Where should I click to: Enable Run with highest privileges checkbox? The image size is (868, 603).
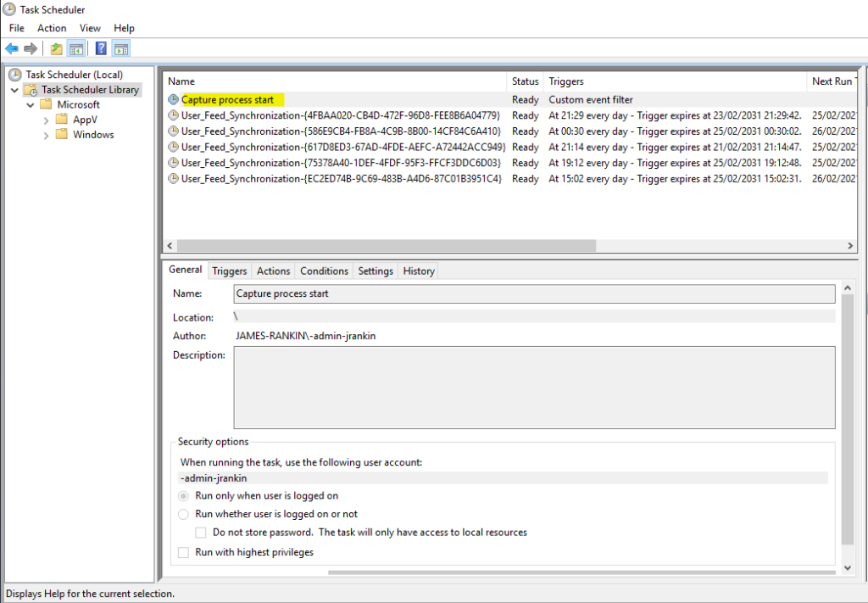pos(184,552)
